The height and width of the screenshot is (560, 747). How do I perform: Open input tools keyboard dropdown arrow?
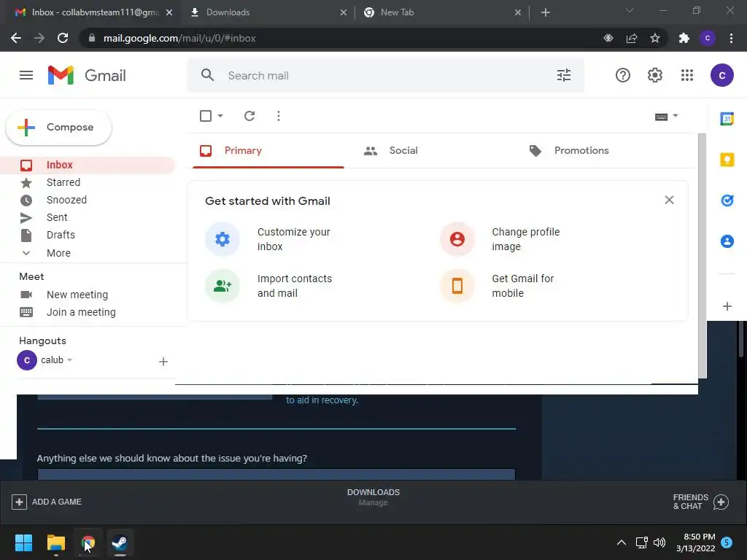[675, 116]
